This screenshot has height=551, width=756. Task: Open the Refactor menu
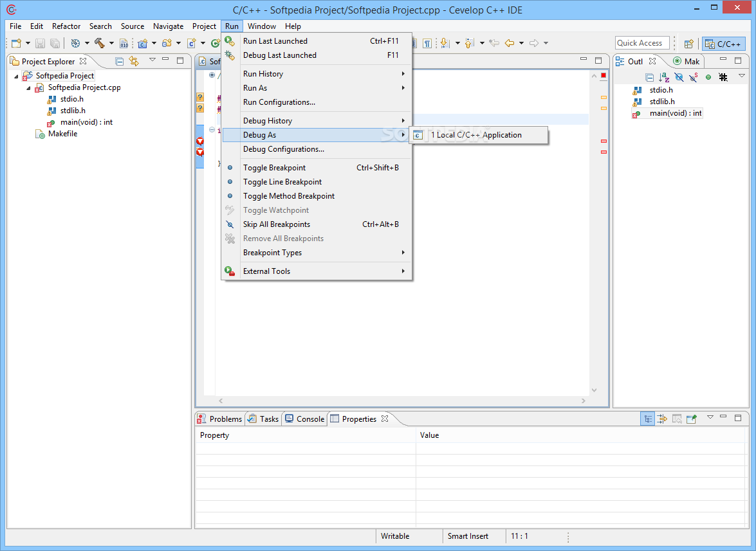tap(66, 26)
